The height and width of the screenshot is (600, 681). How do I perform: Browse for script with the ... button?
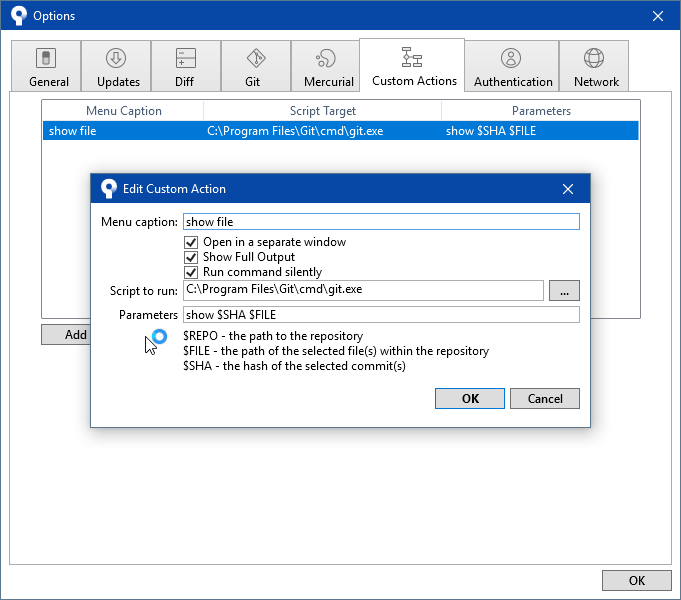(564, 290)
